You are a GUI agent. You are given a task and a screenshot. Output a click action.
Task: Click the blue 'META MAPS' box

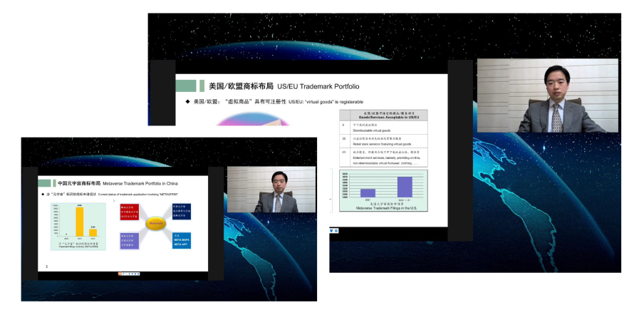click(182, 241)
